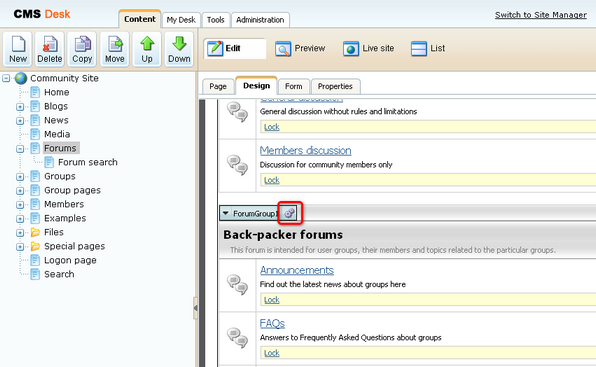Expand the Blogs tree node

coord(20,107)
